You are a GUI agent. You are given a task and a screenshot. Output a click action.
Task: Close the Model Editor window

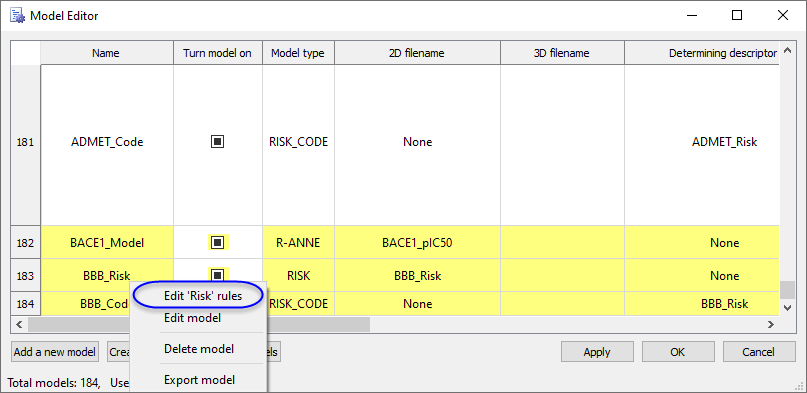[x=783, y=15]
